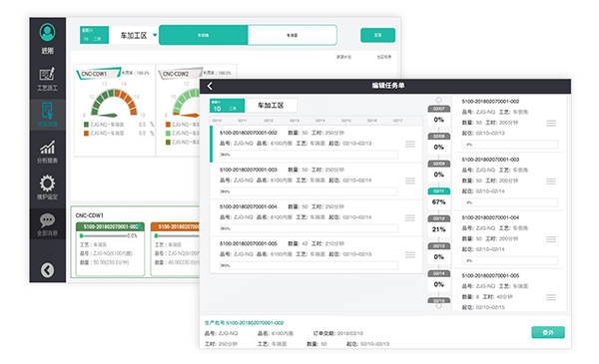
Task: Click the 02/17 label on the timeline ruler
Action: [x=397, y=121]
